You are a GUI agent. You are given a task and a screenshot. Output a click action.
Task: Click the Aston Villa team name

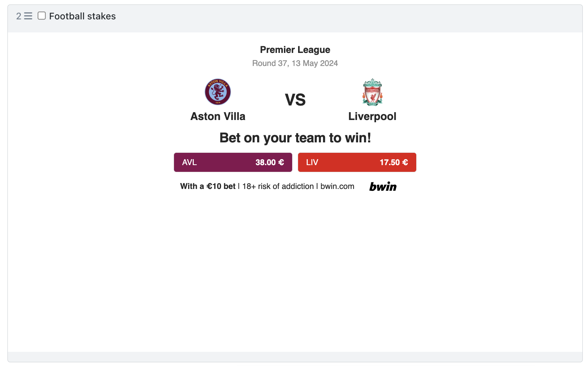tap(218, 116)
